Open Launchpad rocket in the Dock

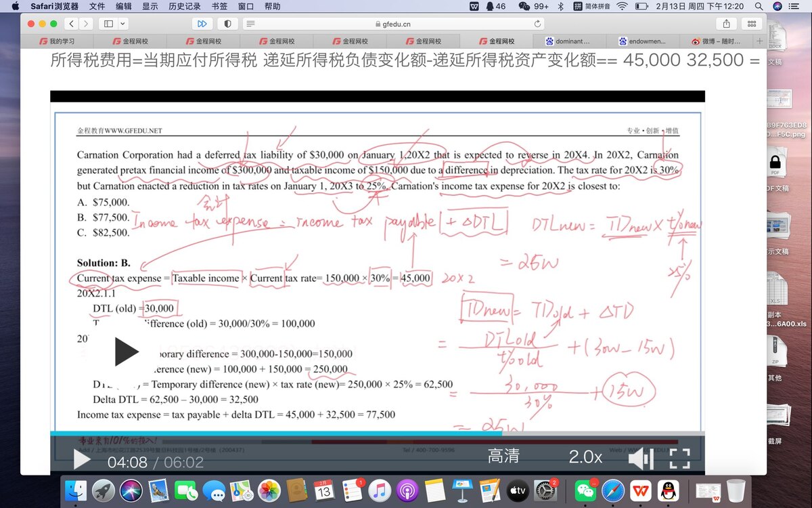pyautogui.click(x=104, y=490)
